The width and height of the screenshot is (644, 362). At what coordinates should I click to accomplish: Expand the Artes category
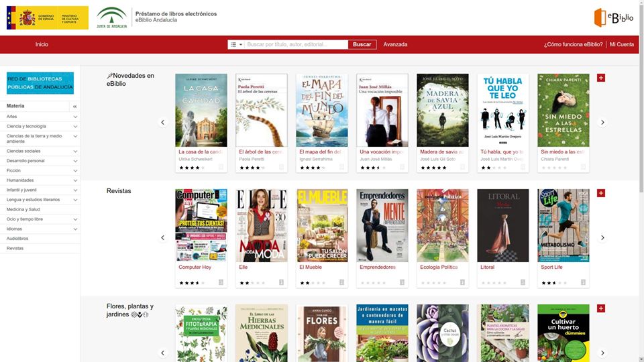pyautogui.click(x=75, y=117)
